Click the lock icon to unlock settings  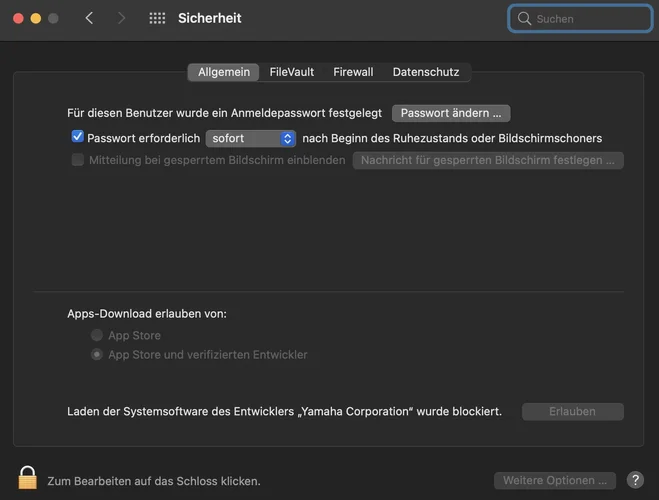tap(27, 478)
